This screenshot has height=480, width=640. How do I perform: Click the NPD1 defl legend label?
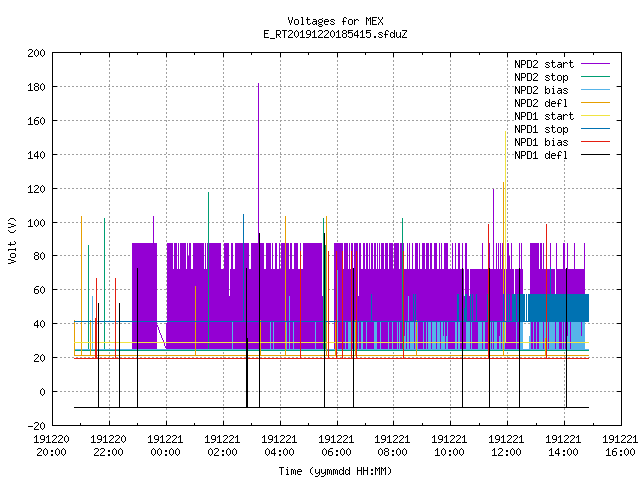point(541,155)
